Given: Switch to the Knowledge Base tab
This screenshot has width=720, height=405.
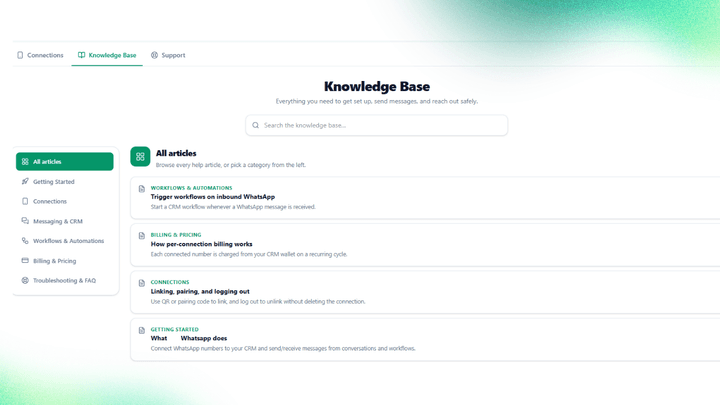Looking at the screenshot, I should click(x=107, y=55).
